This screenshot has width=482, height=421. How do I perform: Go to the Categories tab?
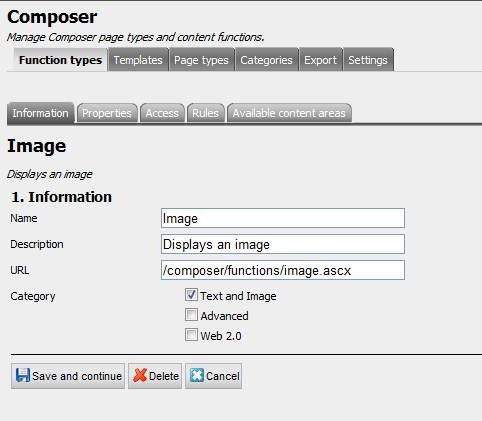point(266,60)
